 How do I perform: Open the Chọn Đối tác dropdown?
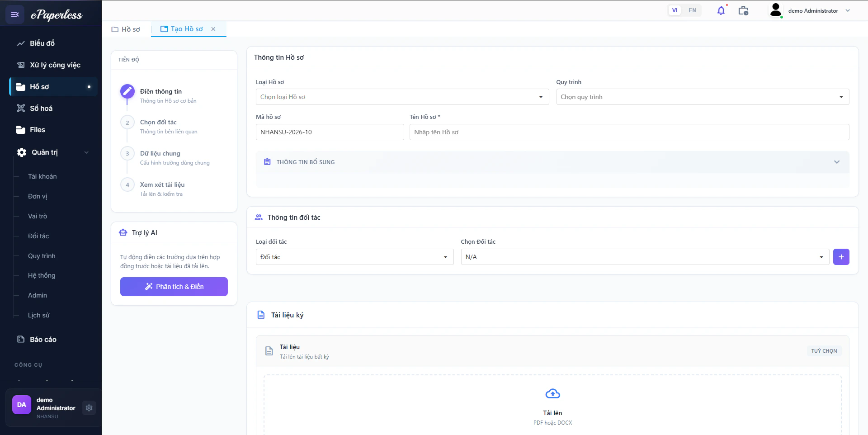coord(645,257)
